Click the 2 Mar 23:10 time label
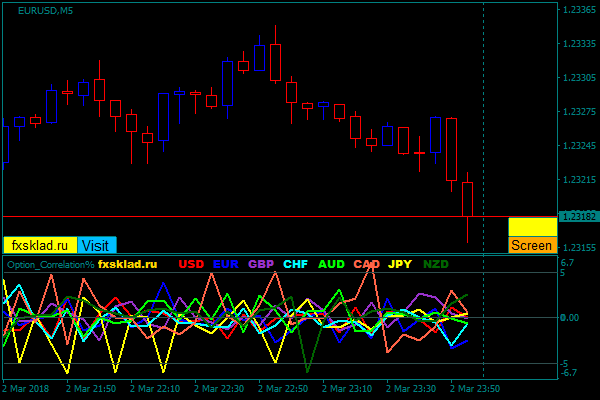This screenshot has height=400, width=600. point(347,389)
